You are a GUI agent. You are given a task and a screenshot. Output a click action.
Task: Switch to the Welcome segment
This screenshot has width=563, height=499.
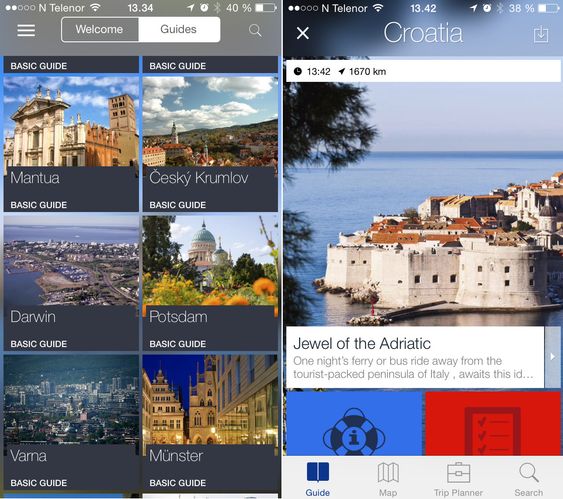pyautogui.click(x=99, y=29)
